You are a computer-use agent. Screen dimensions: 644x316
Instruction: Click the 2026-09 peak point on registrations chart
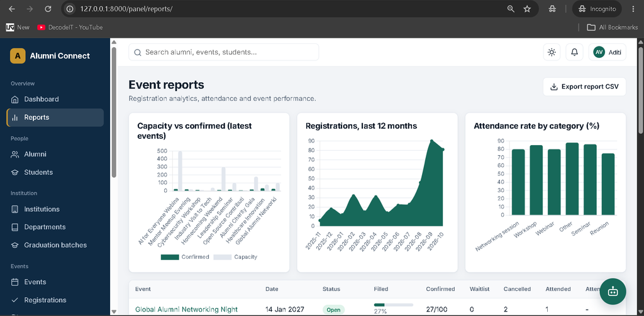(431, 141)
